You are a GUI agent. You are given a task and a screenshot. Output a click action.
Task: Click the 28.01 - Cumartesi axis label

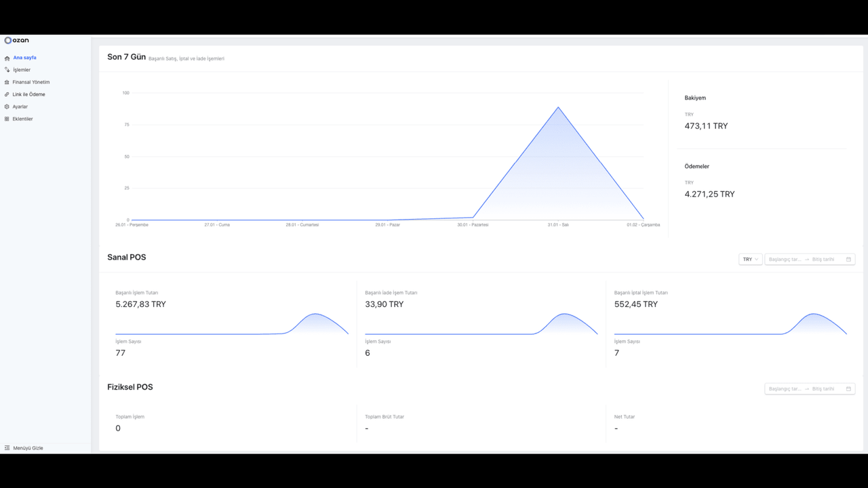coord(302,225)
